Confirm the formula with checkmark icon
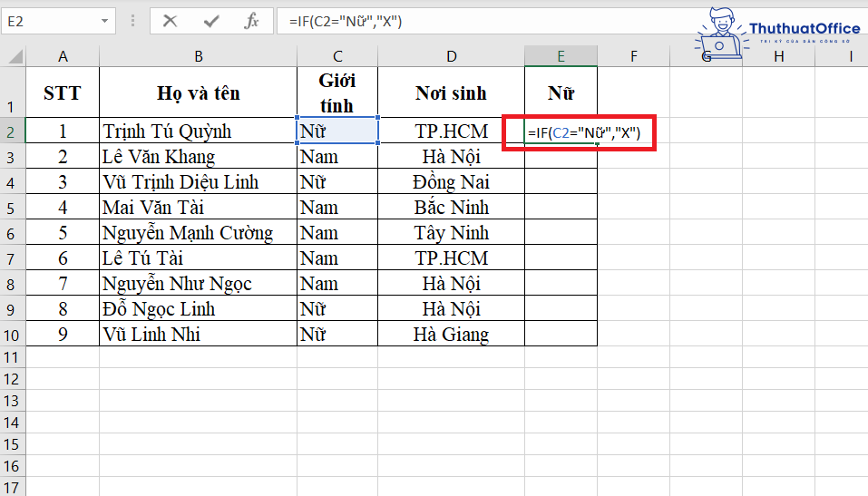This screenshot has width=868, height=496. pyautogui.click(x=211, y=21)
